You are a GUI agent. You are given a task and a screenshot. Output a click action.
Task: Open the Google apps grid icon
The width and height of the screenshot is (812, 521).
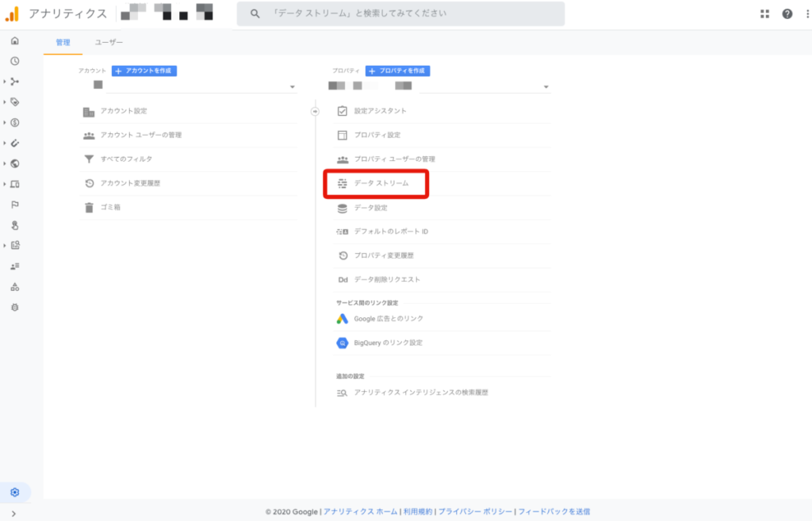(765, 14)
